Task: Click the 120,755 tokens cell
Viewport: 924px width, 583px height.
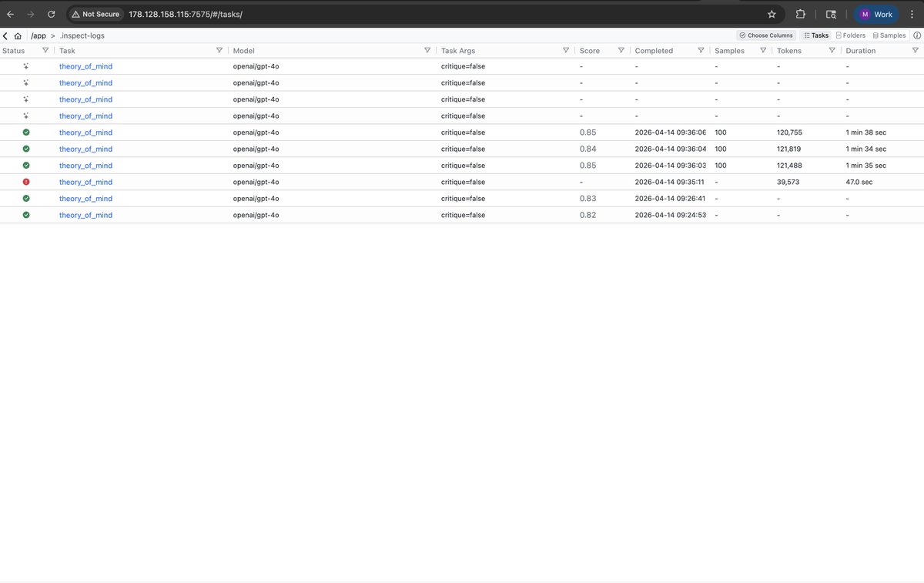Action: tap(789, 132)
